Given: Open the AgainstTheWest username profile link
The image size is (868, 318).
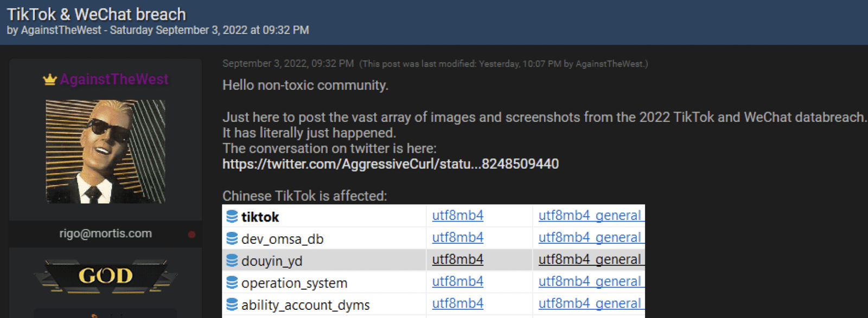Looking at the screenshot, I should [114, 80].
